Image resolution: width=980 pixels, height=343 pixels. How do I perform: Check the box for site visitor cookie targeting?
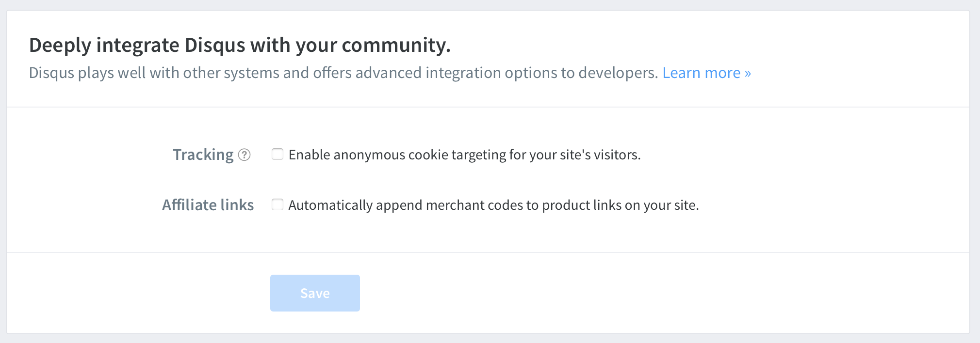[278, 155]
